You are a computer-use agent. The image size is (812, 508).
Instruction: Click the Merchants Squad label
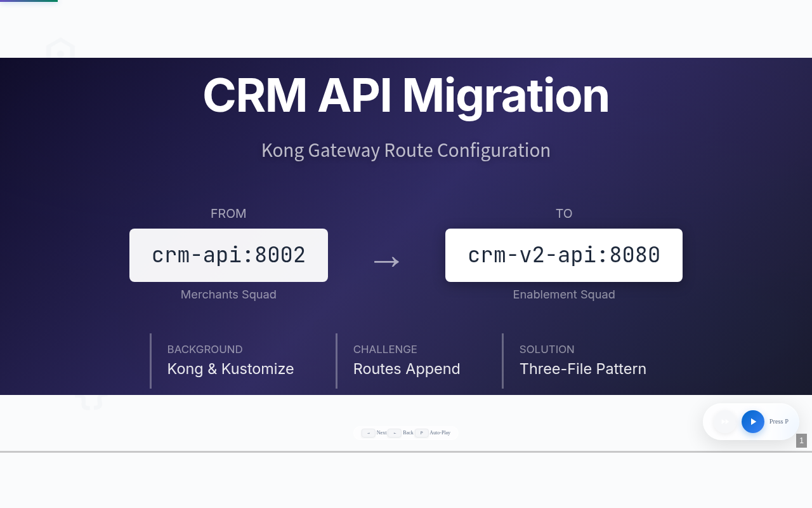coord(228,295)
